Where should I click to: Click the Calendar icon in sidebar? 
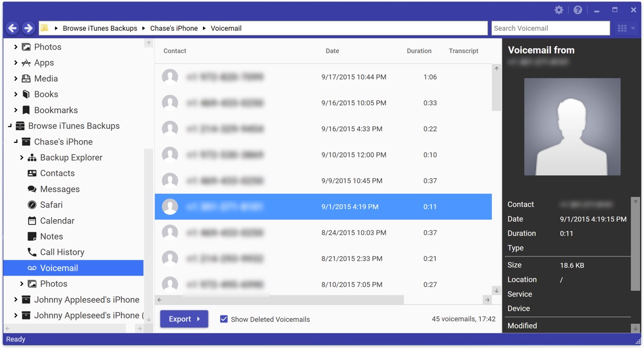tap(32, 221)
